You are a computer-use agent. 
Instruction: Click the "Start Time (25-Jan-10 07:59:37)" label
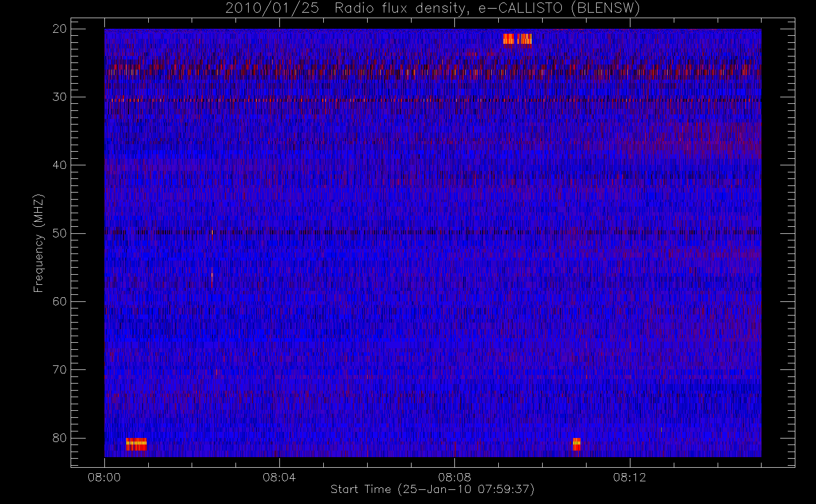point(432,489)
